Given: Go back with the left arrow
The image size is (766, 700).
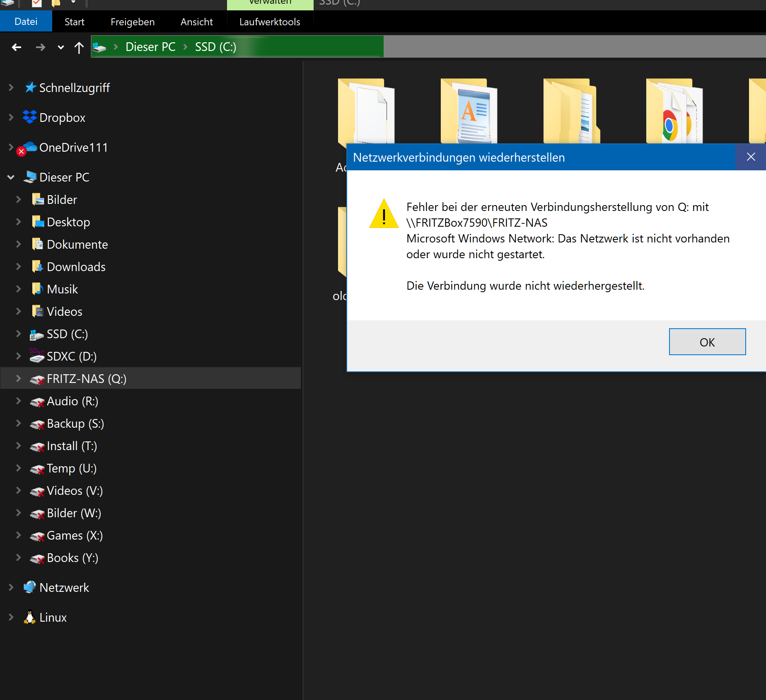Looking at the screenshot, I should click(17, 47).
